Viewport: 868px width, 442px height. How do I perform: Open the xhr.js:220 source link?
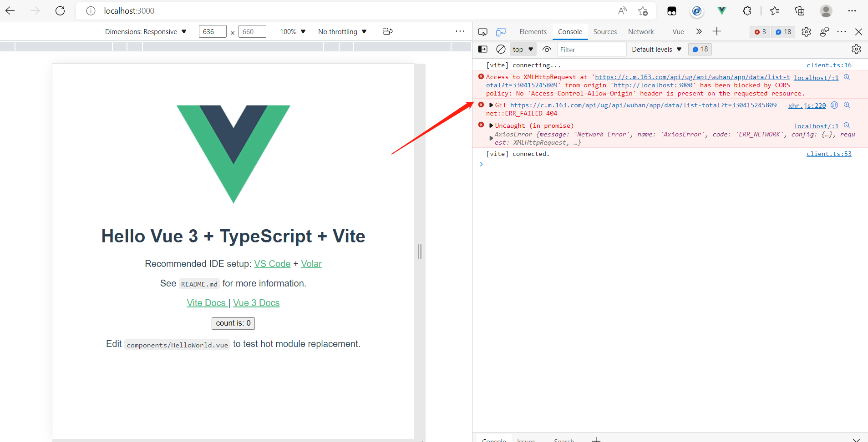point(807,105)
